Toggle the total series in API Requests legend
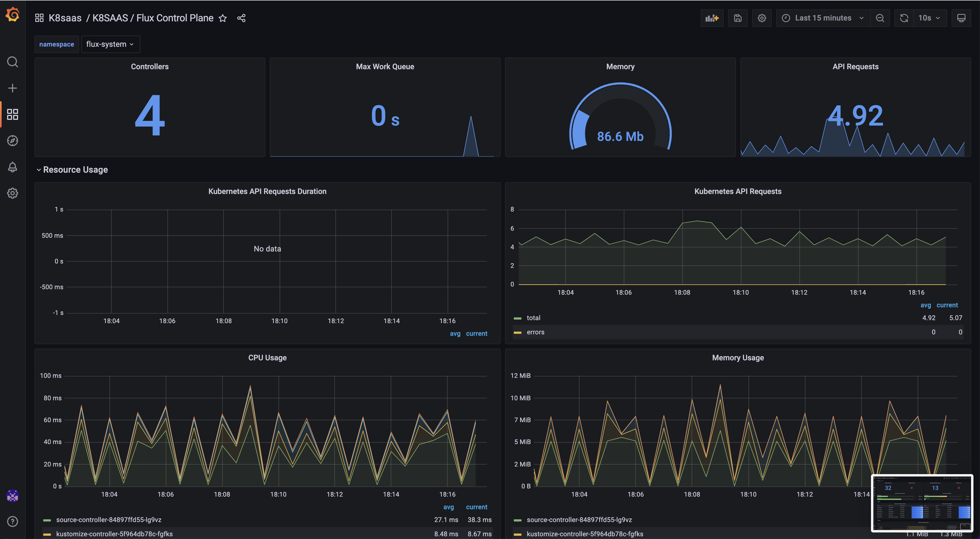Viewport: 980px width, 539px height. (534, 318)
